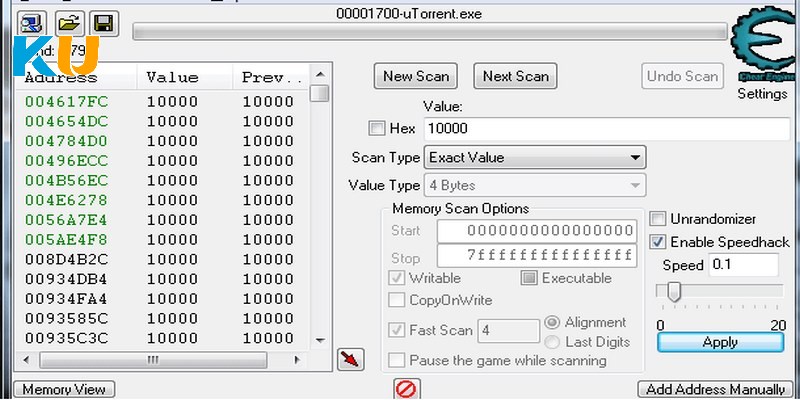
Task: Click the horizontal scrollbar left arrow
Action: tap(27, 360)
